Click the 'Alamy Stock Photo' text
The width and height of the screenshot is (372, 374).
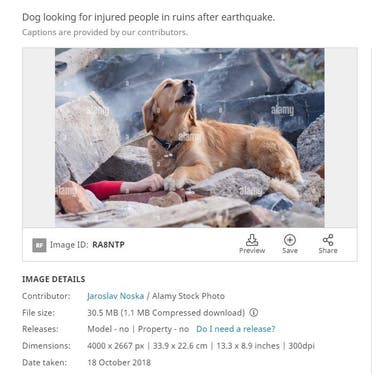[x=188, y=296]
